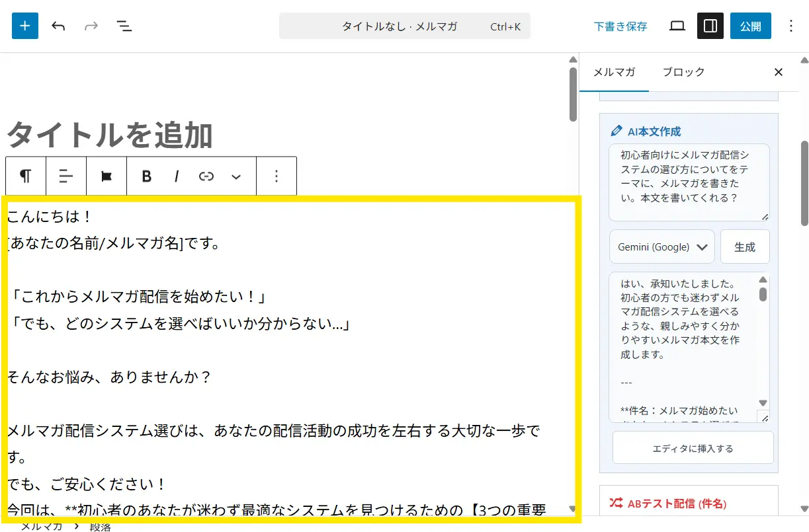Toggle the settings sidebar panel
The width and height of the screenshot is (809, 532).
710,26
